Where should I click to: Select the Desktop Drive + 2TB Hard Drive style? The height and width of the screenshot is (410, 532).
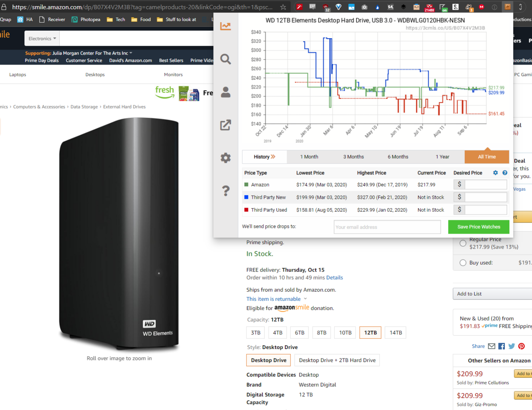coord(337,360)
